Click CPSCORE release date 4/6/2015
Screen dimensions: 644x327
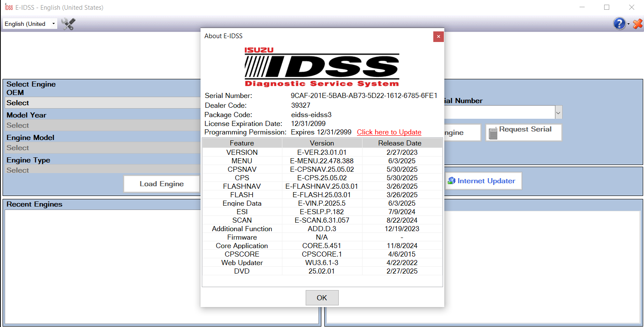[x=402, y=254]
